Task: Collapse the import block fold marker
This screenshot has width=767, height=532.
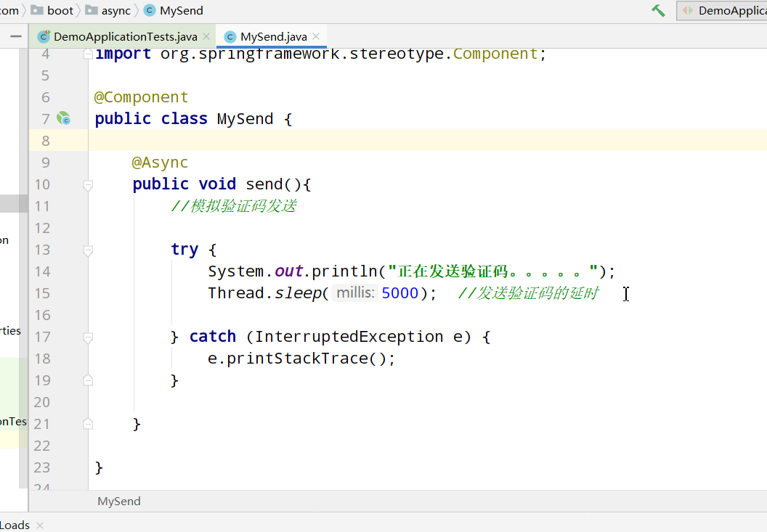Action: (88, 54)
